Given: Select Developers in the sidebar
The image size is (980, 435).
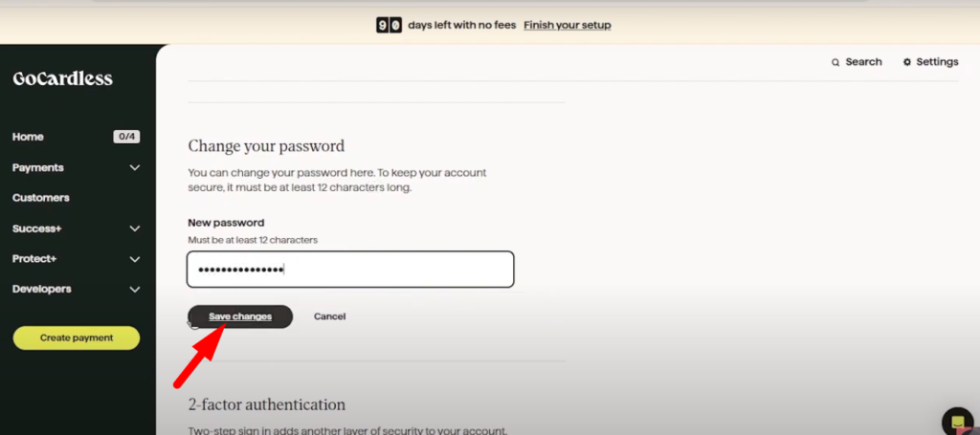Looking at the screenshot, I should click(x=42, y=290).
